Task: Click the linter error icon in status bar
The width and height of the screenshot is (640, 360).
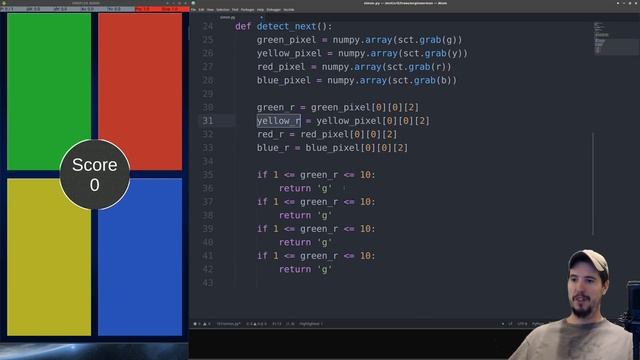Action: [195, 324]
